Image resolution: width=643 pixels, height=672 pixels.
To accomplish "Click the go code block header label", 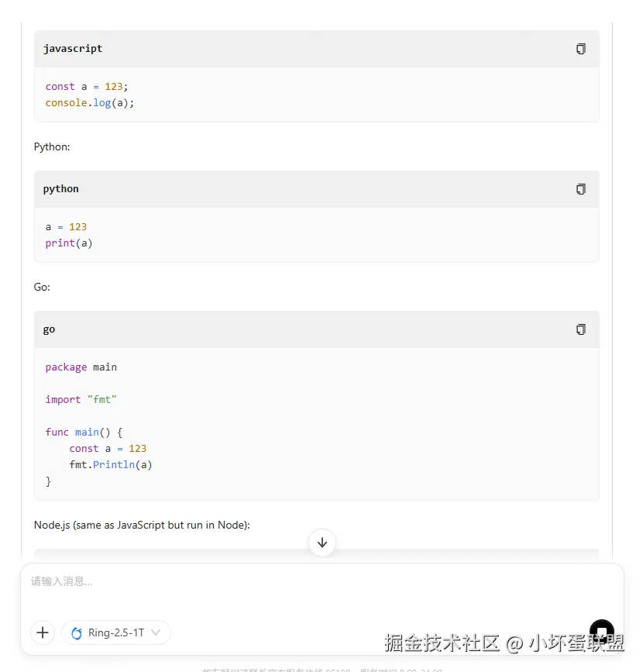I will click(x=50, y=329).
